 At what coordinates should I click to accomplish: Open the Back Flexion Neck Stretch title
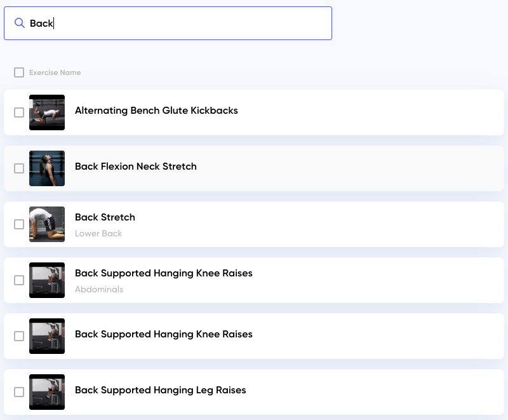[x=136, y=166]
